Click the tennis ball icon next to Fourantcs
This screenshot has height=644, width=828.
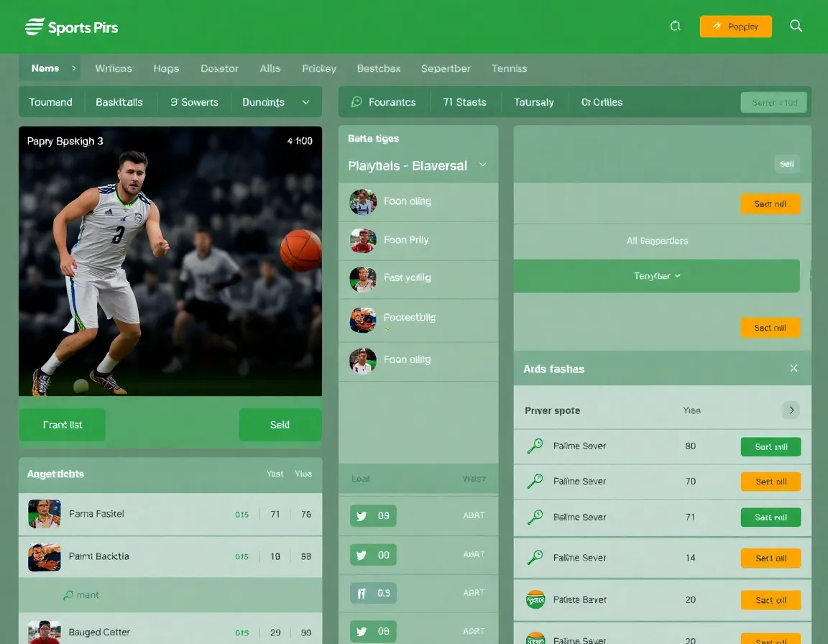pyautogui.click(x=356, y=102)
